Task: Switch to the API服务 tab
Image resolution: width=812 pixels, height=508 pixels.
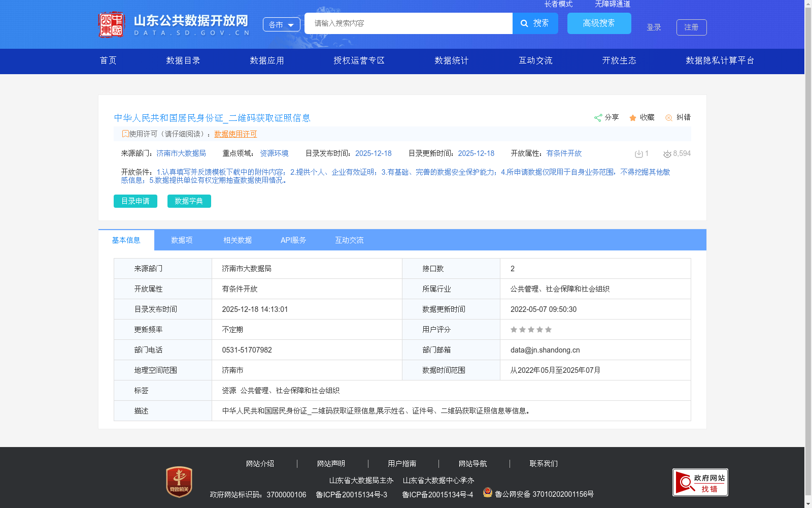Action: (x=294, y=240)
